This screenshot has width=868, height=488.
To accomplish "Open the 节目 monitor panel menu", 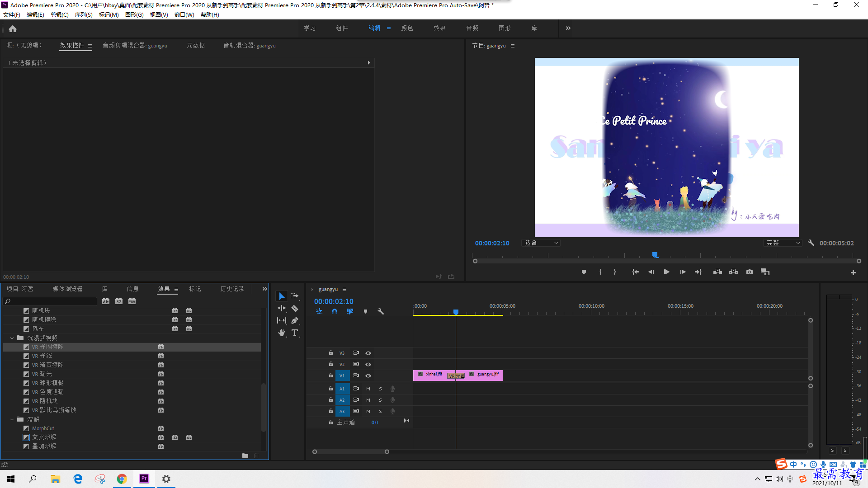I will coord(512,46).
